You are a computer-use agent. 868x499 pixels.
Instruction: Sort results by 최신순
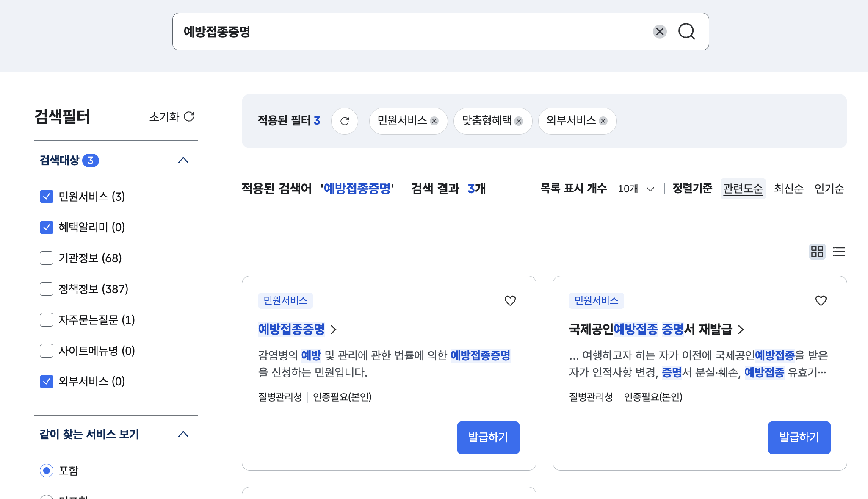pyautogui.click(x=788, y=189)
